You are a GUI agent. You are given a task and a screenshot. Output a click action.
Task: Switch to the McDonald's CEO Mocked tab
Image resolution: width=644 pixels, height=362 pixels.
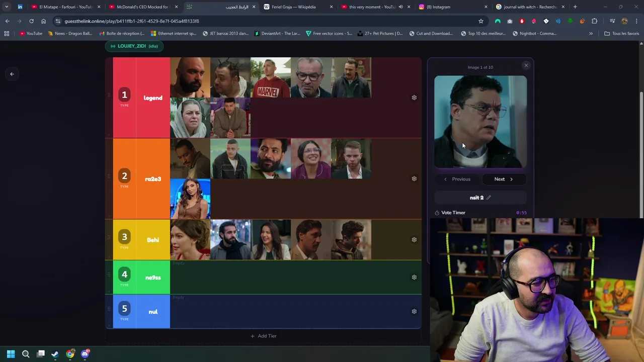point(143,7)
